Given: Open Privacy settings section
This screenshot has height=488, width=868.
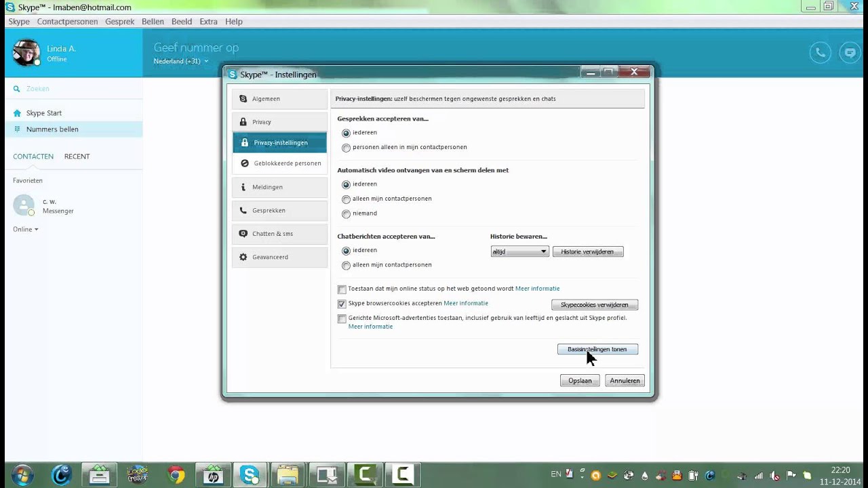Looking at the screenshot, I should (279, 122).
